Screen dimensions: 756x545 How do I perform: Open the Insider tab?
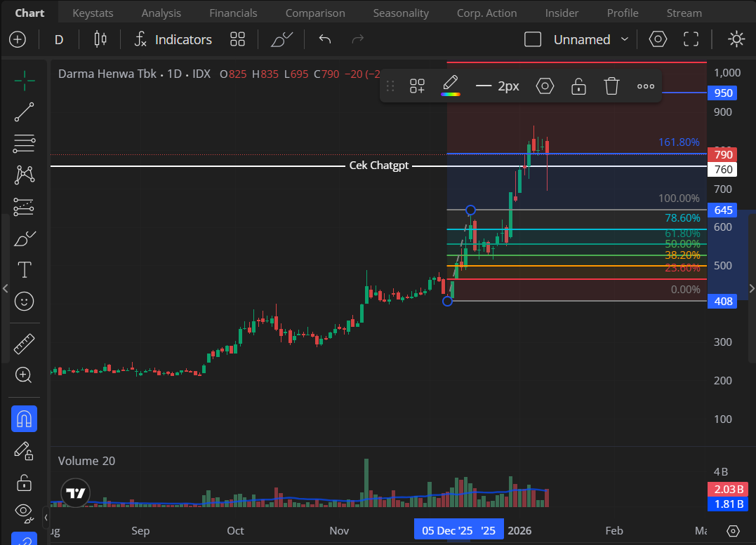pos(562,13)
